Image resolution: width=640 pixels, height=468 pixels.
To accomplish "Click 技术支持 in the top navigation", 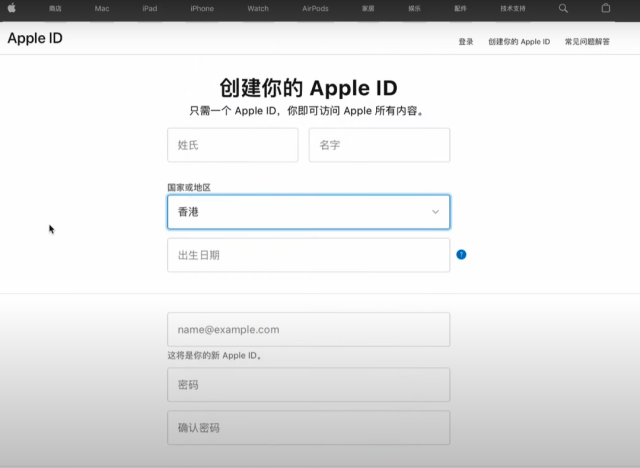I will tap(513, 8).
